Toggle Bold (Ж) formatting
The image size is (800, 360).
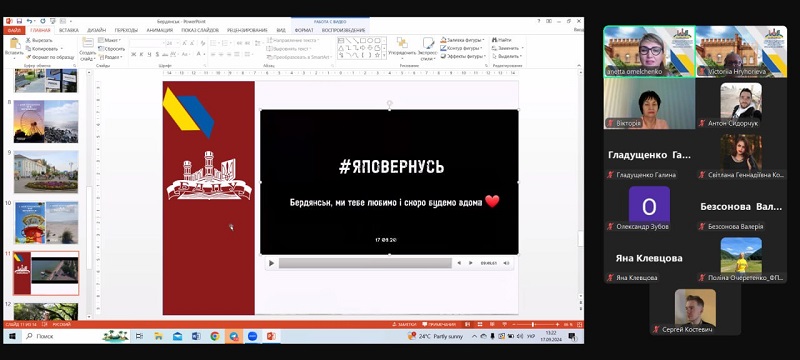tap(133, 54)
